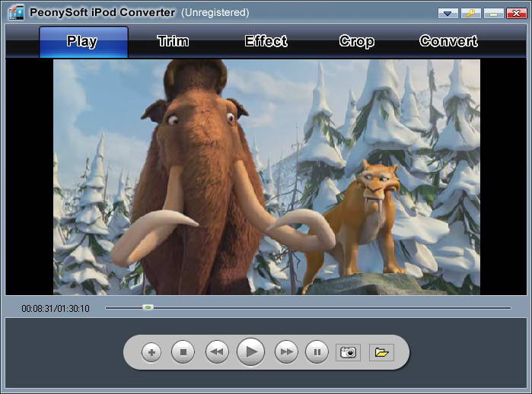This screenshot has height=394, width=532.
Task: Click the PeonySoft app icon in title bar
Action: click(16, 12)
